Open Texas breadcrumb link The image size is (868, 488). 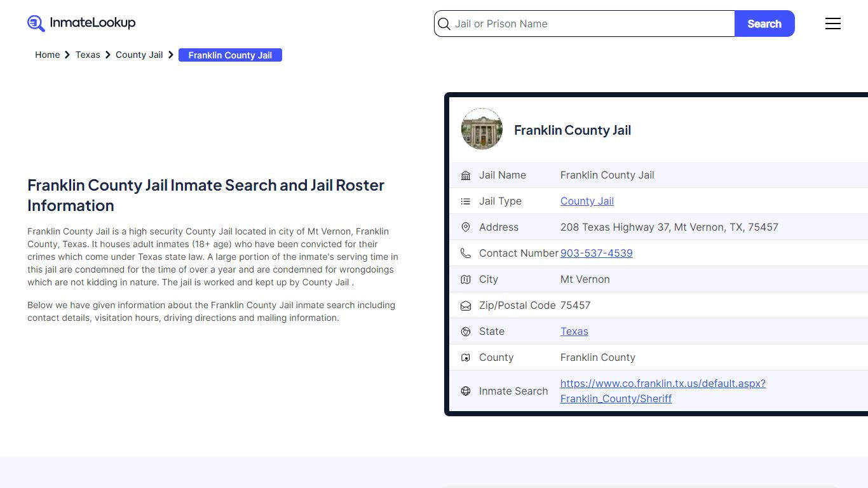pos(88,55)
